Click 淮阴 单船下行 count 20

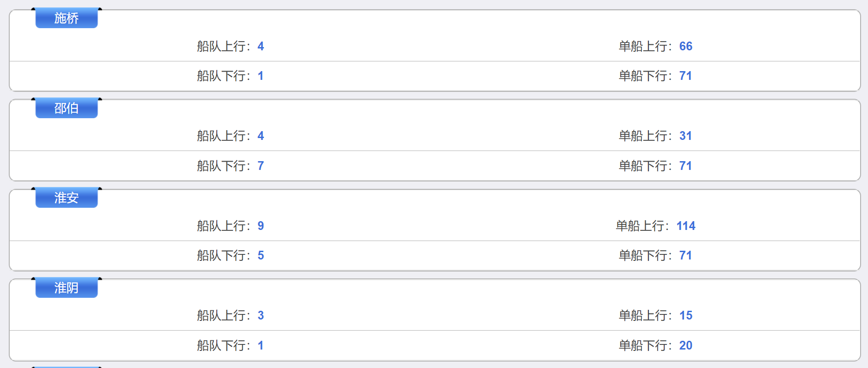(x=686, y=345)
